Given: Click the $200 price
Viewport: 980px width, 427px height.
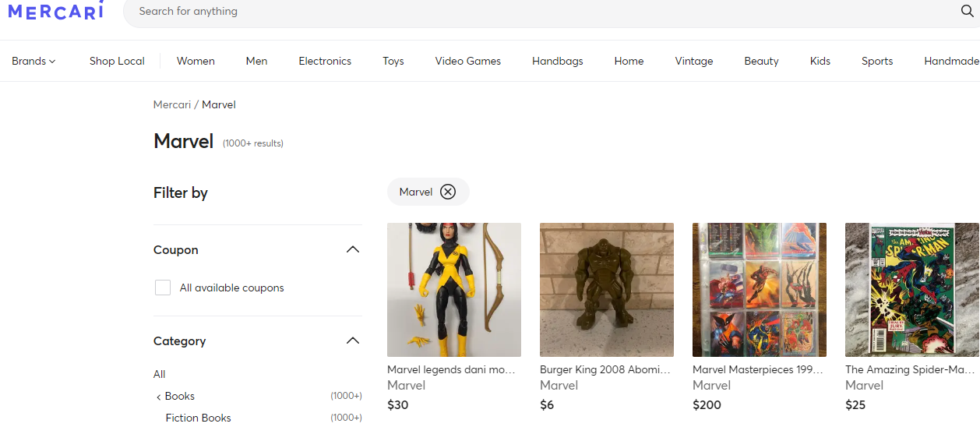Looking at the screenshot, I should (707, 404).
